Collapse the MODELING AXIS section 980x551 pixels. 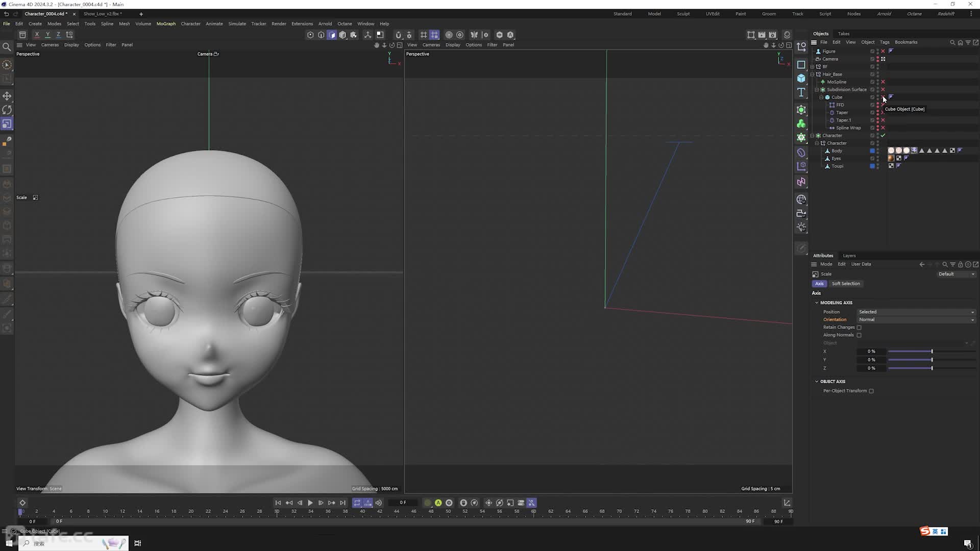[x=817, y=303]
